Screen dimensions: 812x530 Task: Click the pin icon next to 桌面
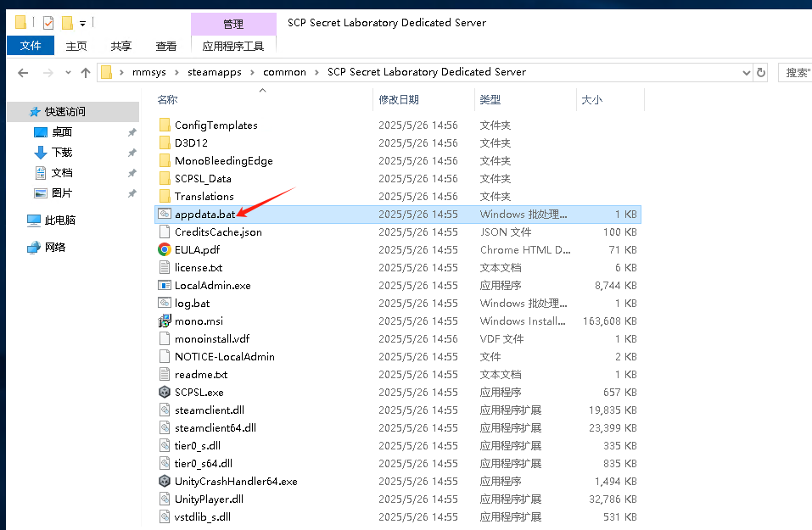tap(132, 132)
